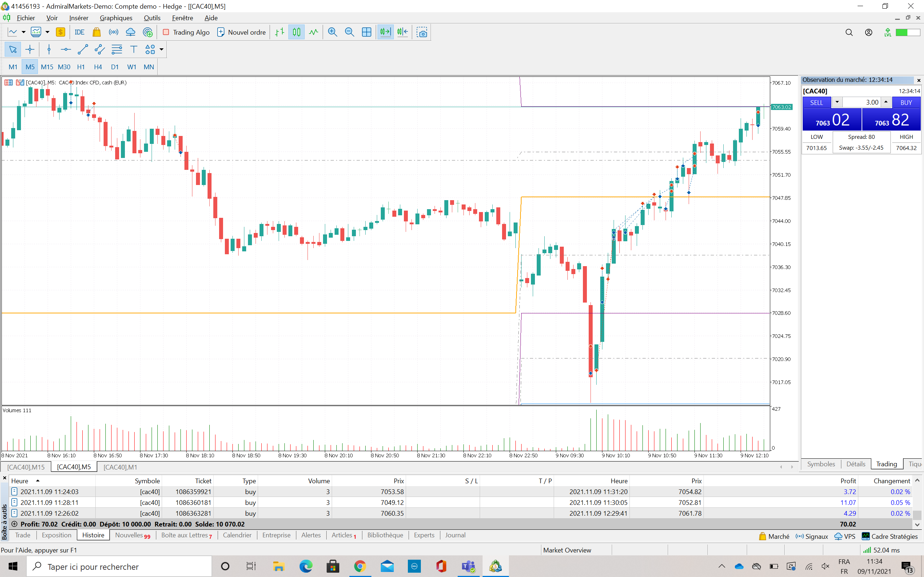Click the Zoom out magnifier icon

(x=349, y=32)
